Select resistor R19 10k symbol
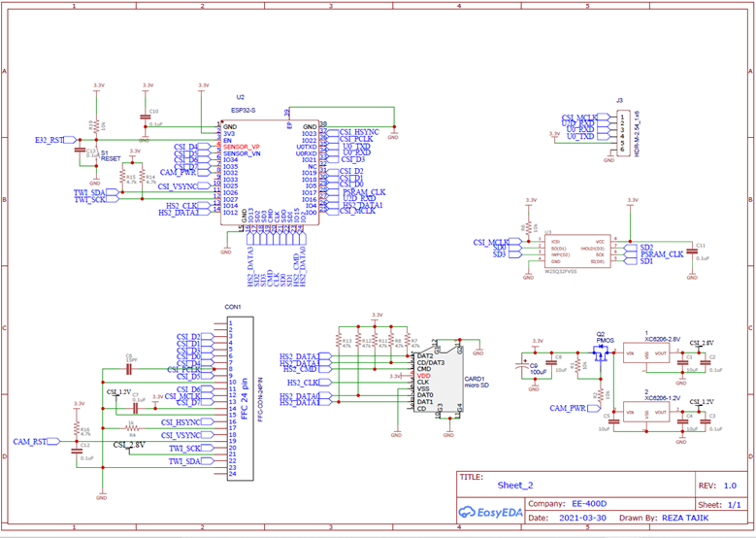The height and width of the screenshot is (538, 756). coord(96,126)
